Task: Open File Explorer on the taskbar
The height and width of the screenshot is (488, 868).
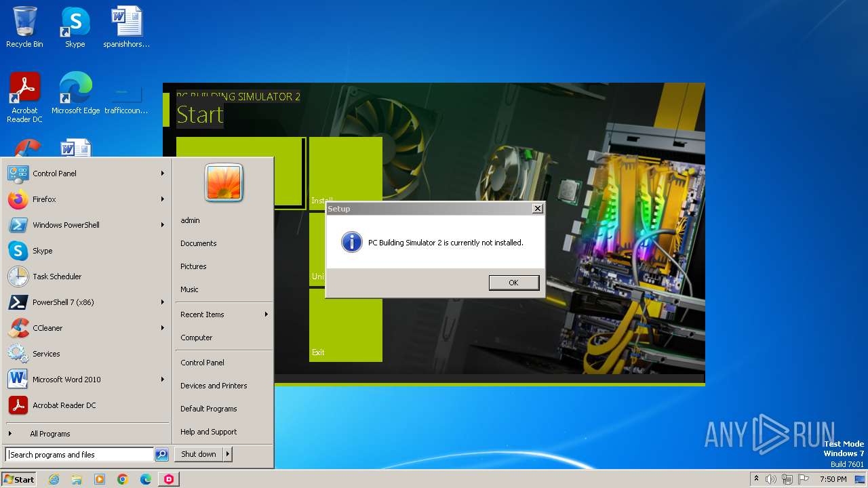Action: pos(77,479)
